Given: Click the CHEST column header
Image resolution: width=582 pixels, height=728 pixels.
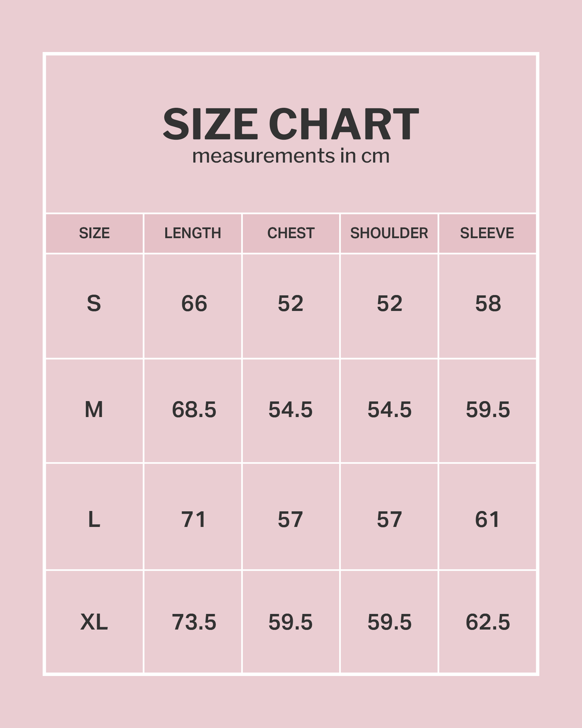Looking at the screenshot, I should pyautogui.click(x=290, y=233).
